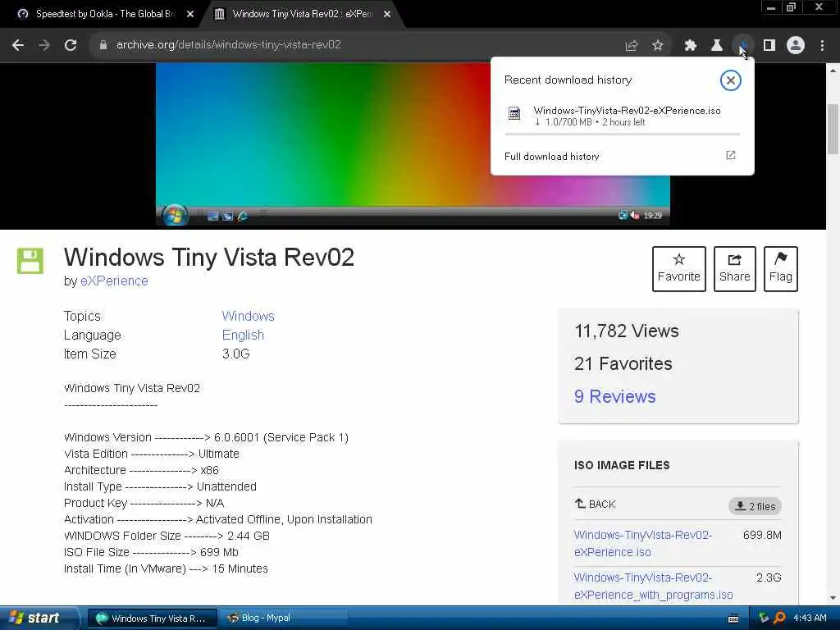Open the Extensions puzzle icon

click(x=690, y=46)
